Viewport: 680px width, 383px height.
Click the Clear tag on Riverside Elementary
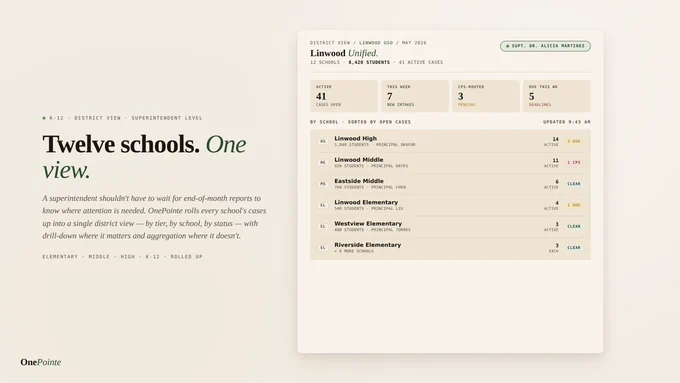pos(574,248)
